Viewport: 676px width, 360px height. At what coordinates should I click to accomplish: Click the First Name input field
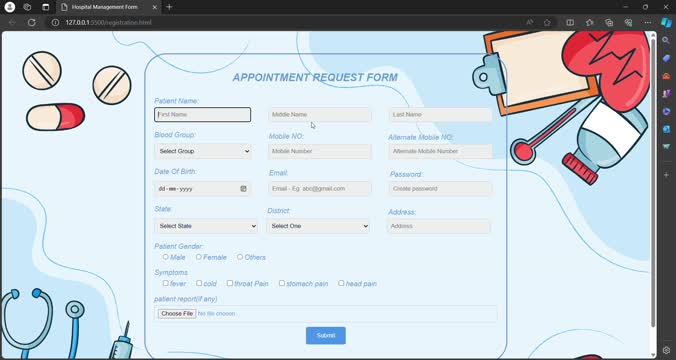click(x=203, y=115)
